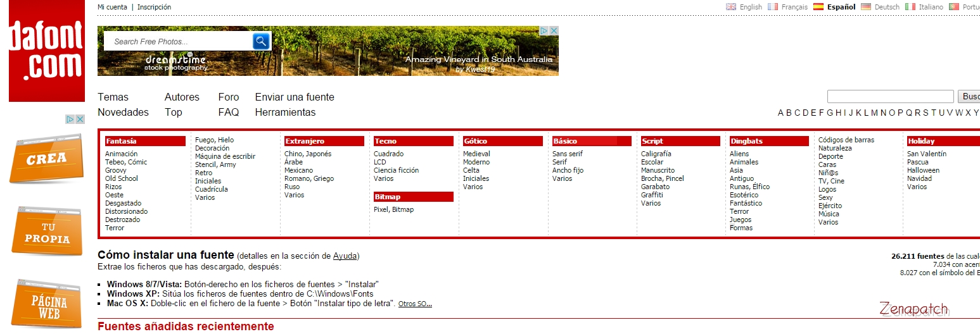Open the Holiday category header

pos(943,141)
